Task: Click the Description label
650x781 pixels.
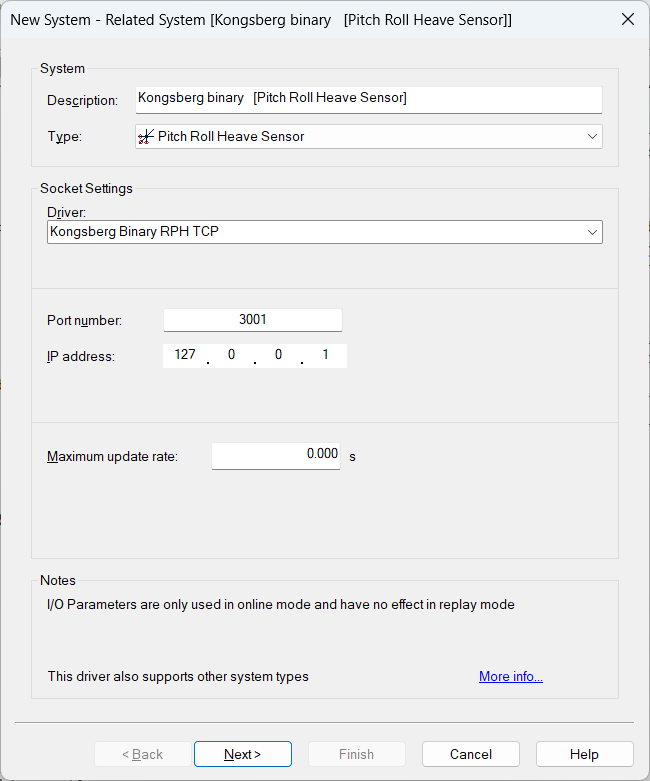Action: 82,101
